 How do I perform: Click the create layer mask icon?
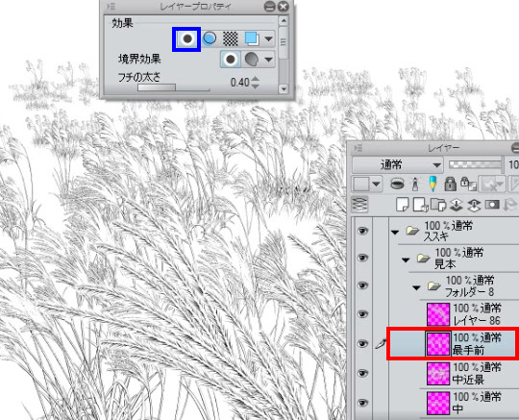pos(492,206)
